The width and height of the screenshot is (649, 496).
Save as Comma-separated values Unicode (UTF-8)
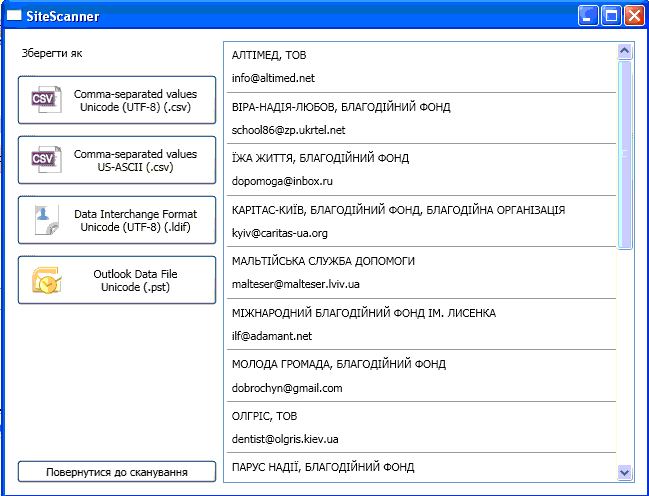point(117,100)
